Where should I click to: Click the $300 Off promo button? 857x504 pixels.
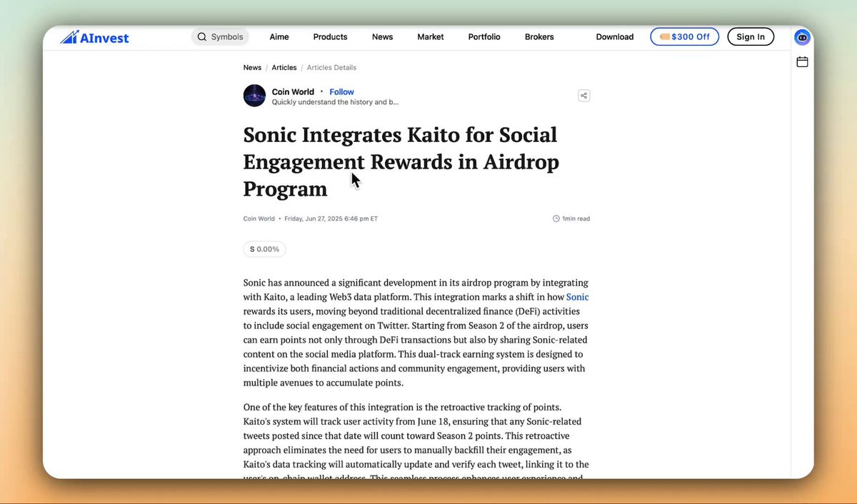[684, 37]
